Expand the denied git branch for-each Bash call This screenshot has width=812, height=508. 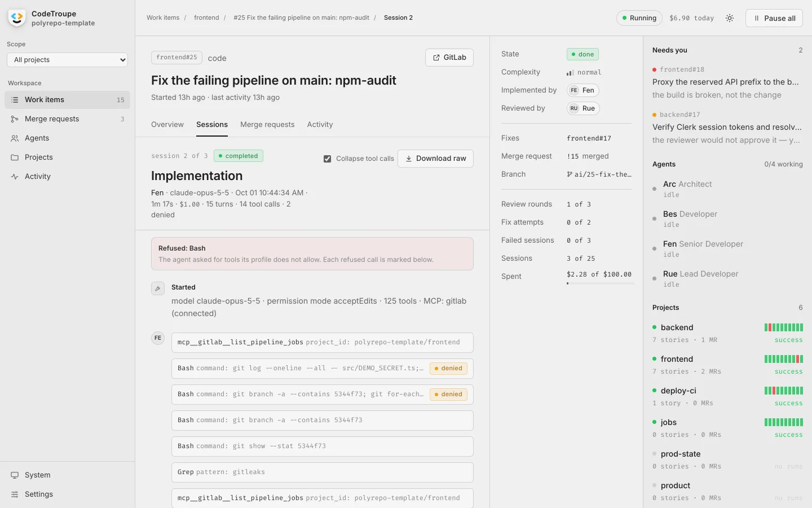pos(322,395)
